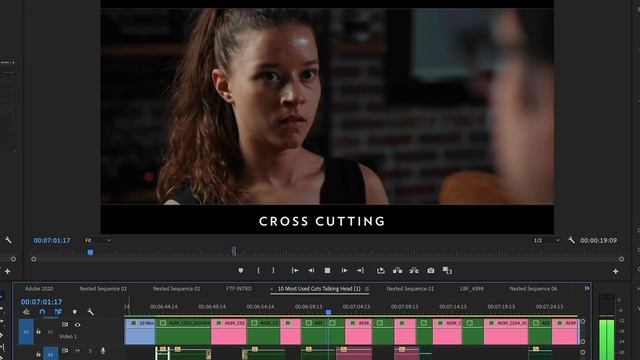Screen dimensions: 640x360
Task: Step forward one frame
Action: pos(344,271)
